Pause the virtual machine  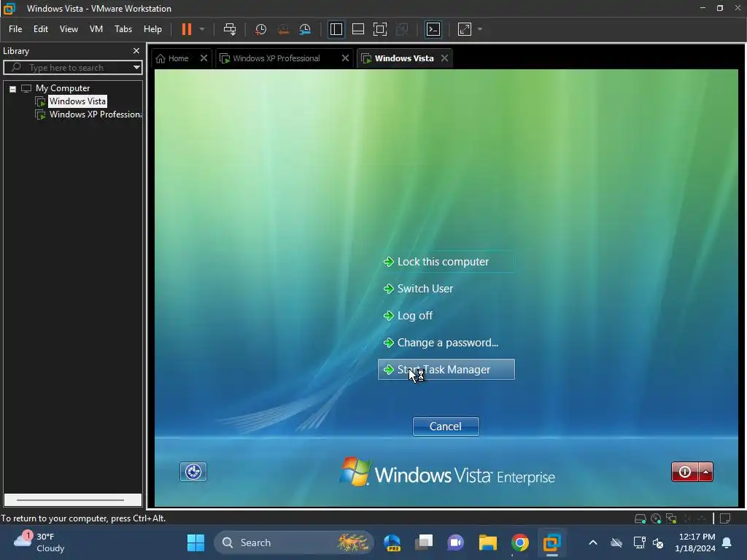[187, 29]
